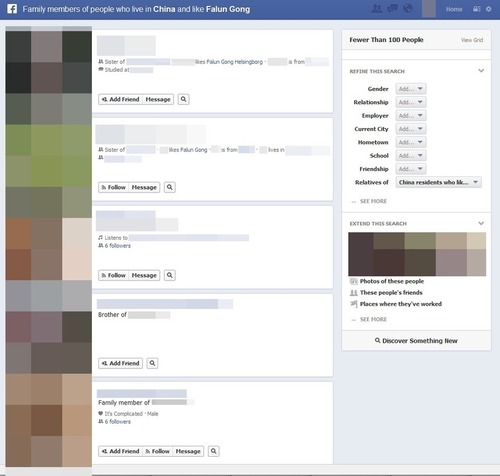Follow the result that Listens to
This screenshot has height=476, width=500.
[x=113, y=275]
